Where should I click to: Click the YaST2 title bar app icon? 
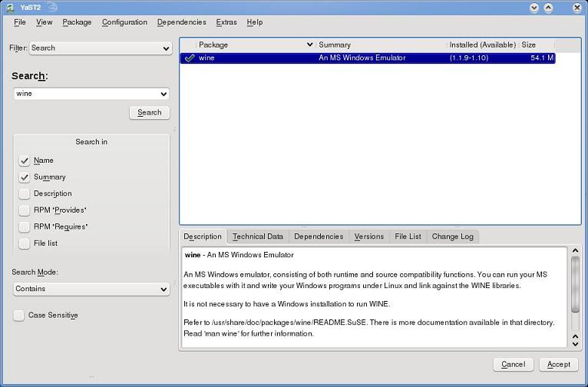coord(10,8)
